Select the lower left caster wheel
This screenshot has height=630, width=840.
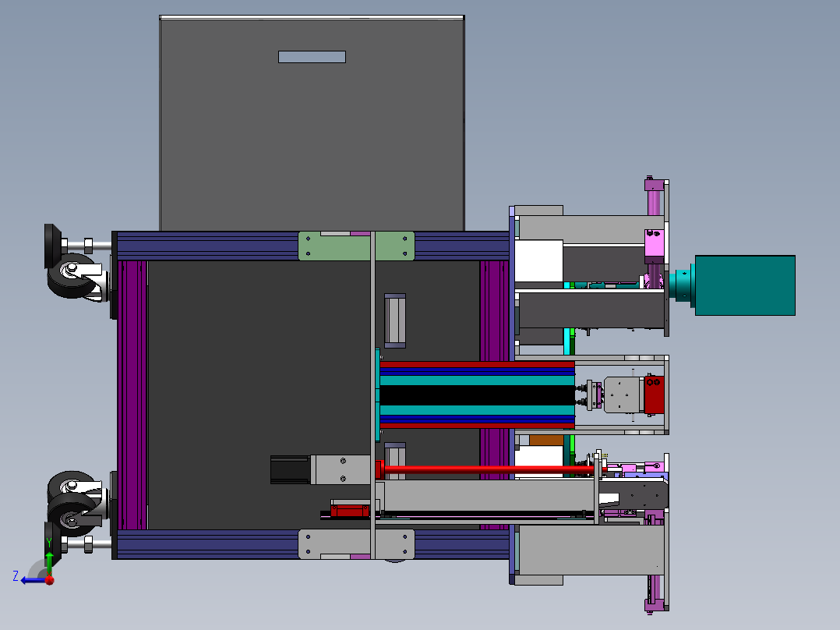pyautogui.click(x=71, y=514)
